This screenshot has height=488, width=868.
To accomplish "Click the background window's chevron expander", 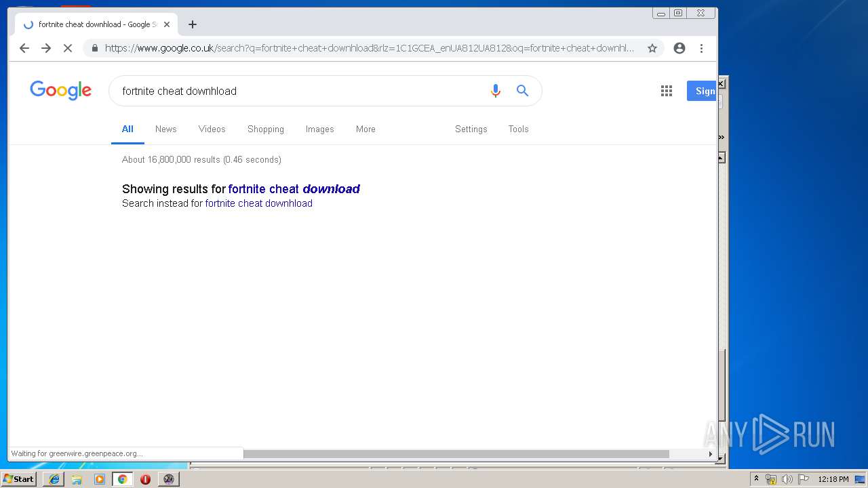I will click(x=722, y=137).
